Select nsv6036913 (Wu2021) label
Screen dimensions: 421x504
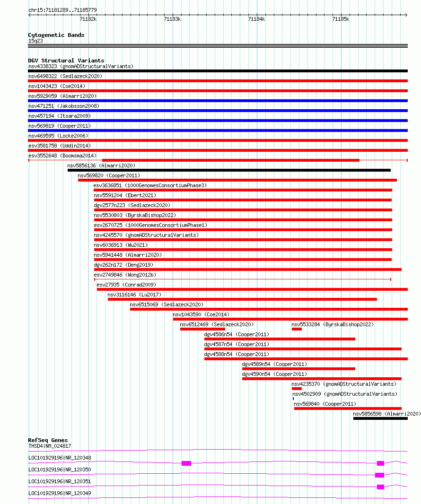121,245
